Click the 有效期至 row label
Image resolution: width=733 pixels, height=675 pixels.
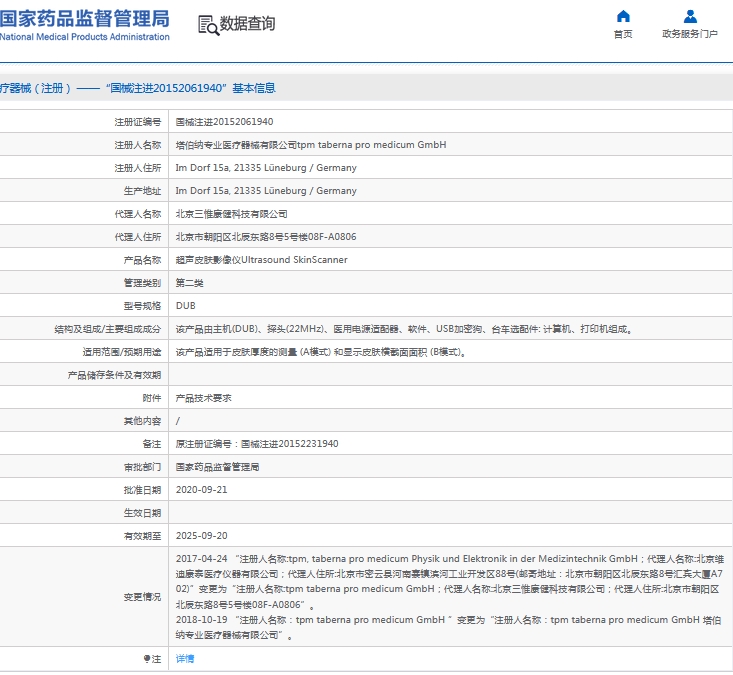143,536
